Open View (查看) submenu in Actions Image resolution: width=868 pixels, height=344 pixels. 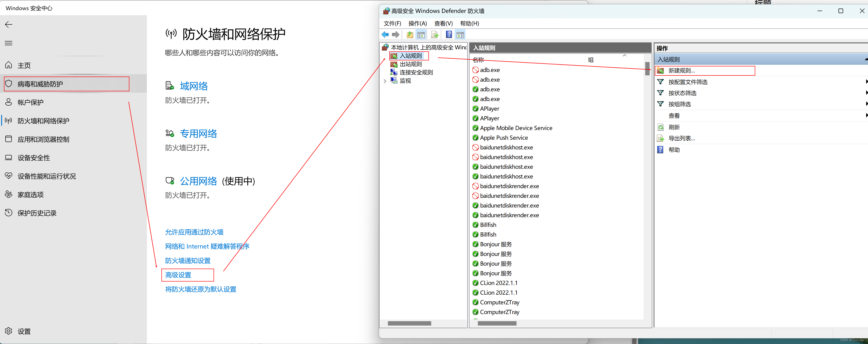674,116
